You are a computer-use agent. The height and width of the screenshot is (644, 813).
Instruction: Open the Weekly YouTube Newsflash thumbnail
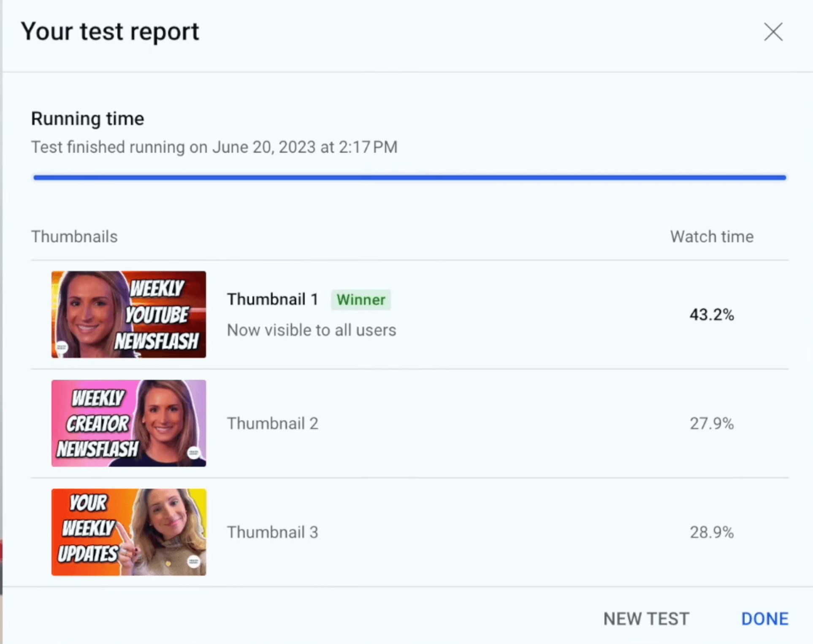coord(129,315)
